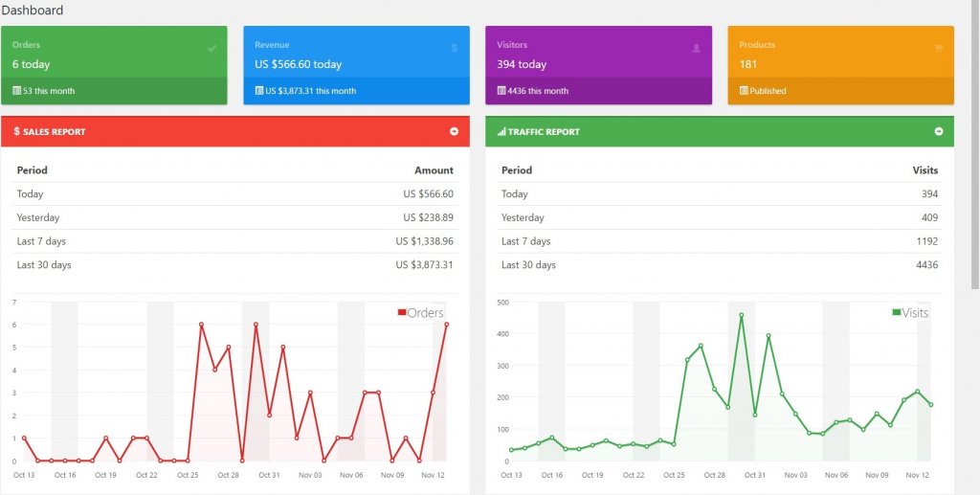Toggle the Orders series in chart legend

(421, 312)
